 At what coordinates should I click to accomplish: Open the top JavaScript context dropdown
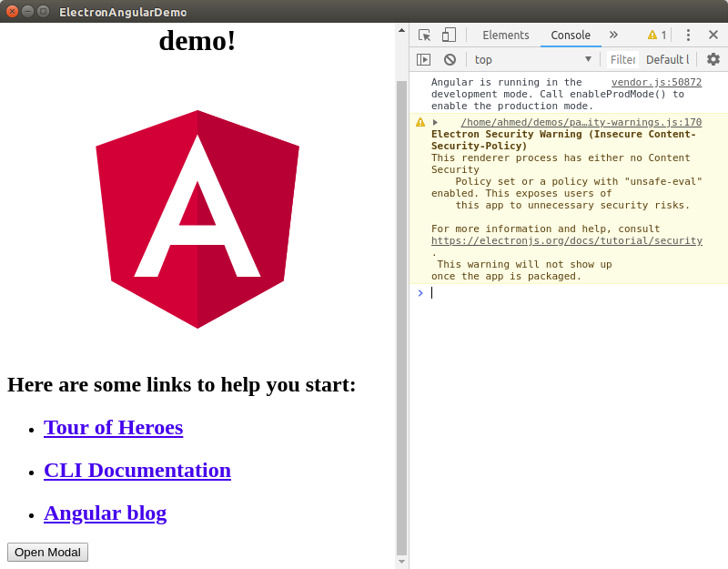[532, 59]
